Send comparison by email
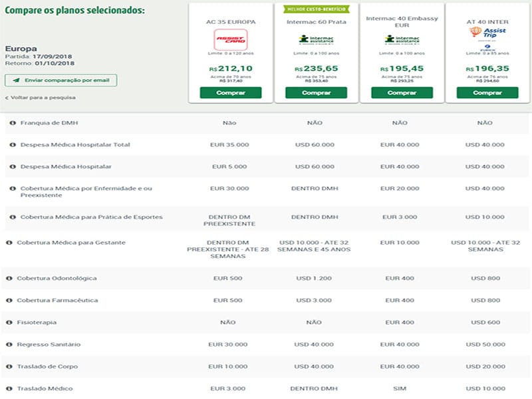The width and height of the screenshot is (532, 399). point(61,80)
